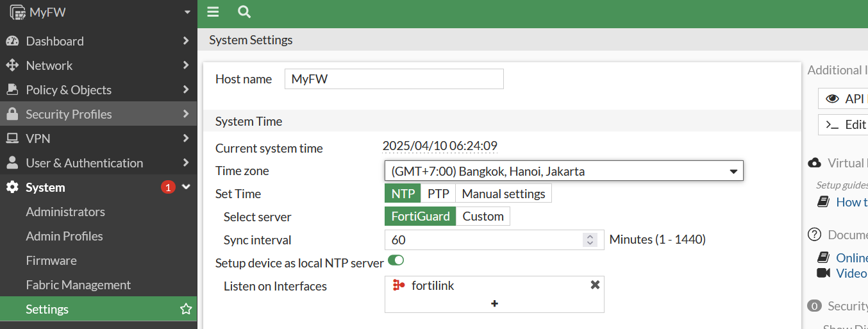The image size is (868, 329).
Task: Open the Security Profiles menu
Action: point(99,114)
